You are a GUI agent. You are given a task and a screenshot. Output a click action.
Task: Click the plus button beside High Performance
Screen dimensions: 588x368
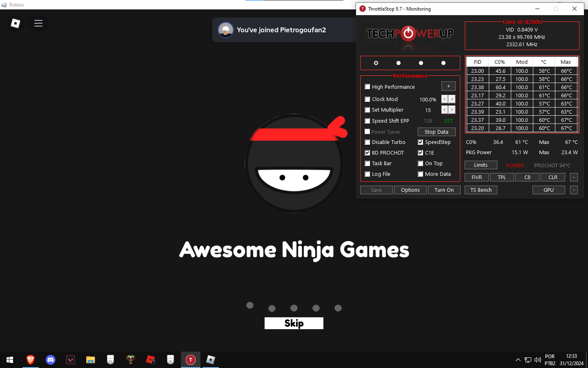pos(448,86)
